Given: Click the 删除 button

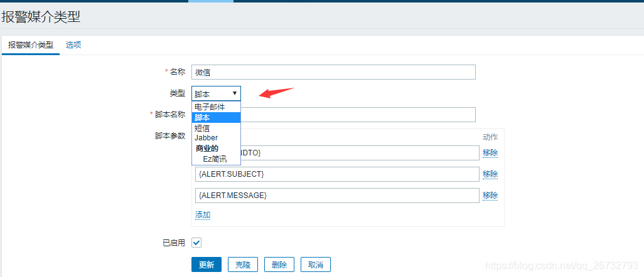Looking at the screenshot, I should 279,264.
